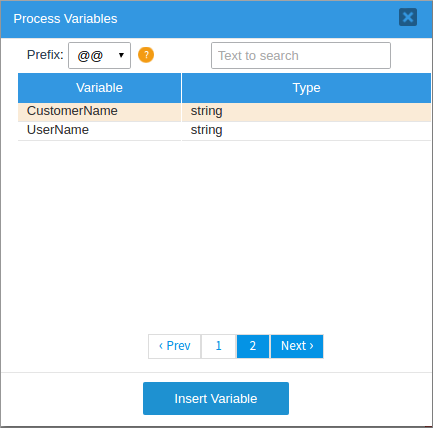The width and height of the screenshot is (433, 428).
Task: Select the CustomerName variable row
Action: 224,112
